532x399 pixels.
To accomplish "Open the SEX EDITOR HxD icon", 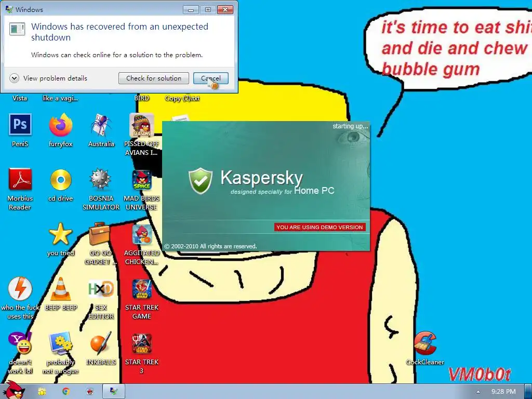I will pos(101,289).
